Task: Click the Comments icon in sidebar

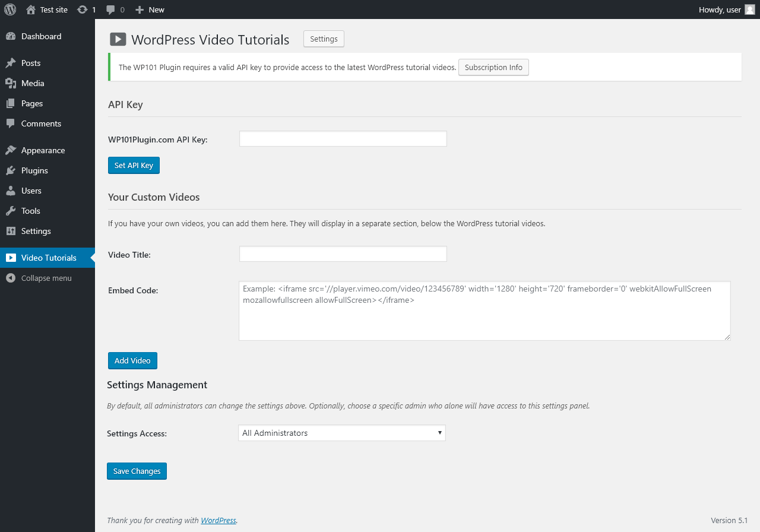Action: 11,123
